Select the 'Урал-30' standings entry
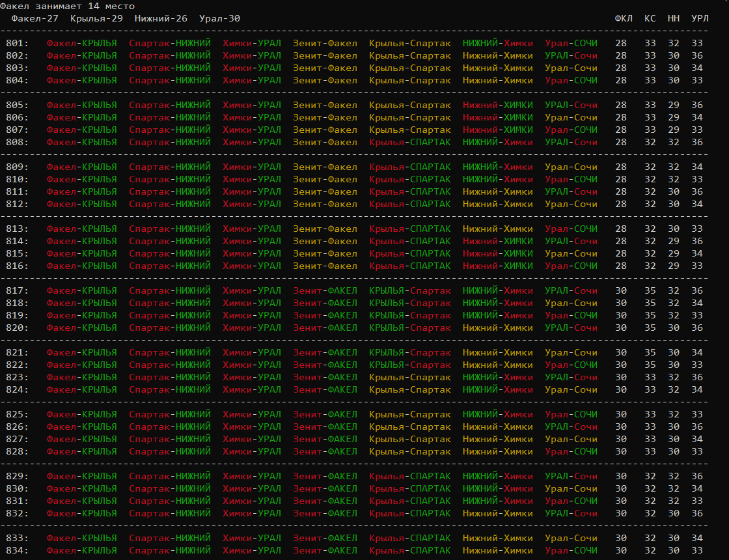729x560 pixels. 219,19
